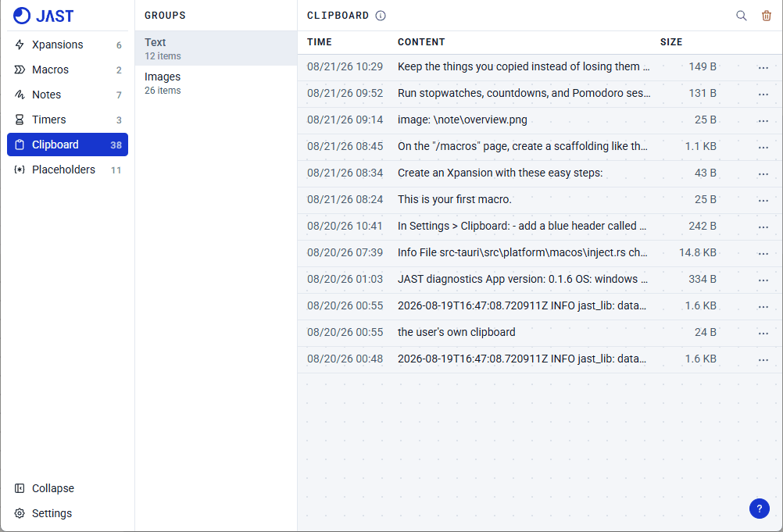
Task: Select the Macros arrows icon
Action: pos(20,70)
